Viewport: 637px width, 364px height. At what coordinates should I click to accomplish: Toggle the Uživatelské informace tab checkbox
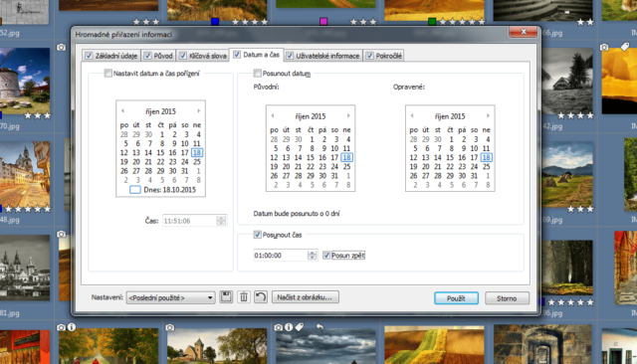290,56
